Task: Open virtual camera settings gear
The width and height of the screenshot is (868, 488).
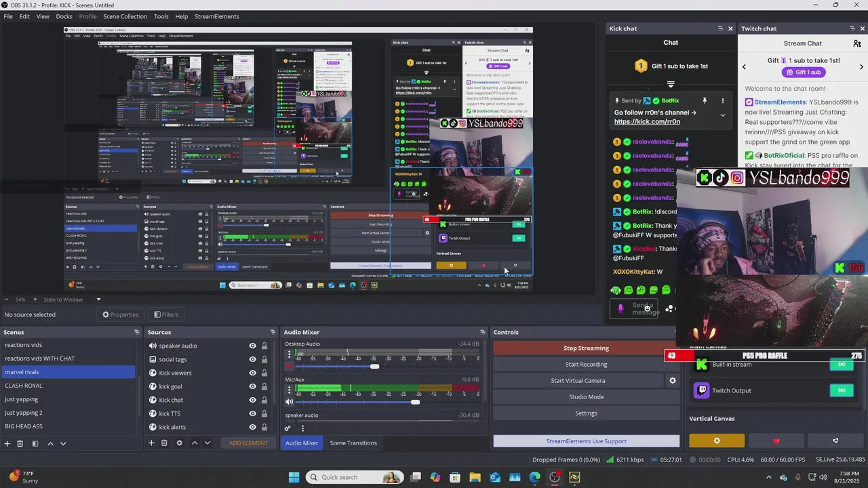Action: pos(673,380)
